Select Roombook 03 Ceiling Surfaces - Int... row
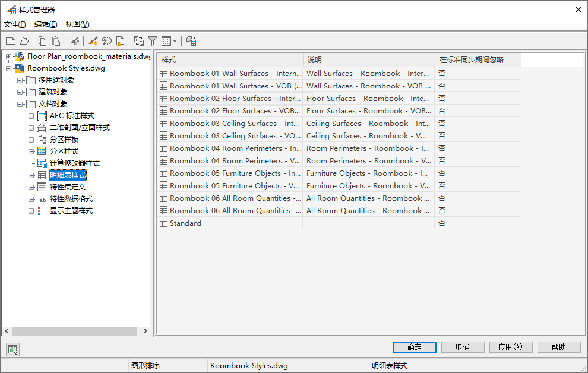Screen dimensions: 588x373 pyautogui.click(x=339, y=124)
